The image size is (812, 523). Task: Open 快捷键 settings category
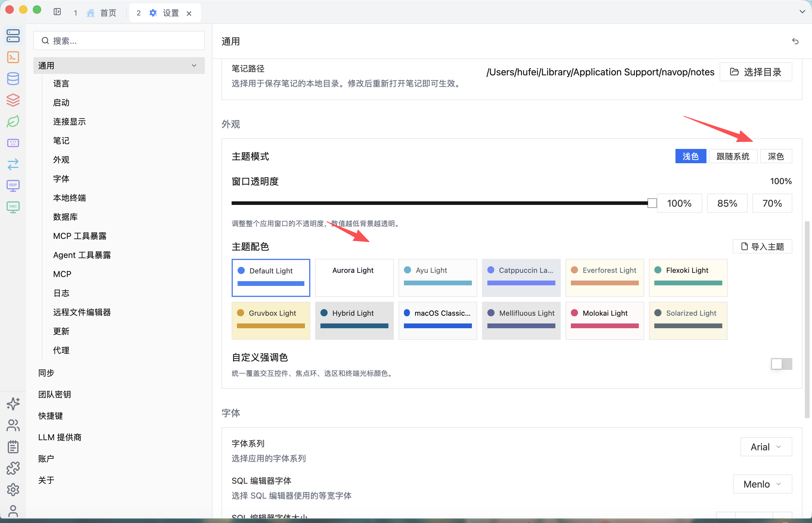[50, 415]
